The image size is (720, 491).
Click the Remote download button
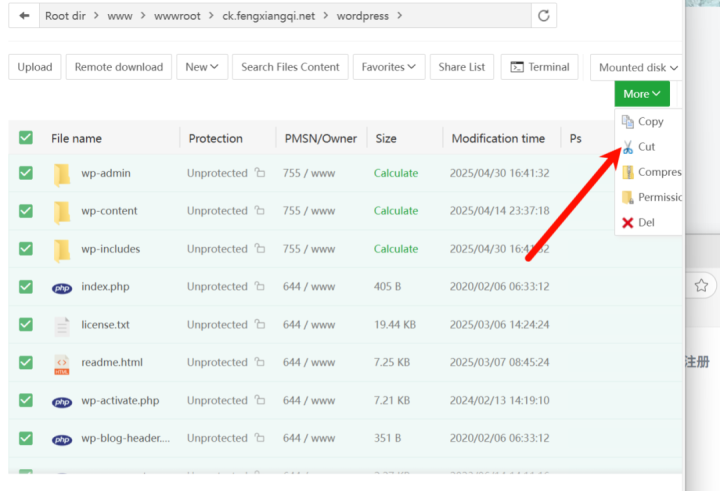[119, 67]
